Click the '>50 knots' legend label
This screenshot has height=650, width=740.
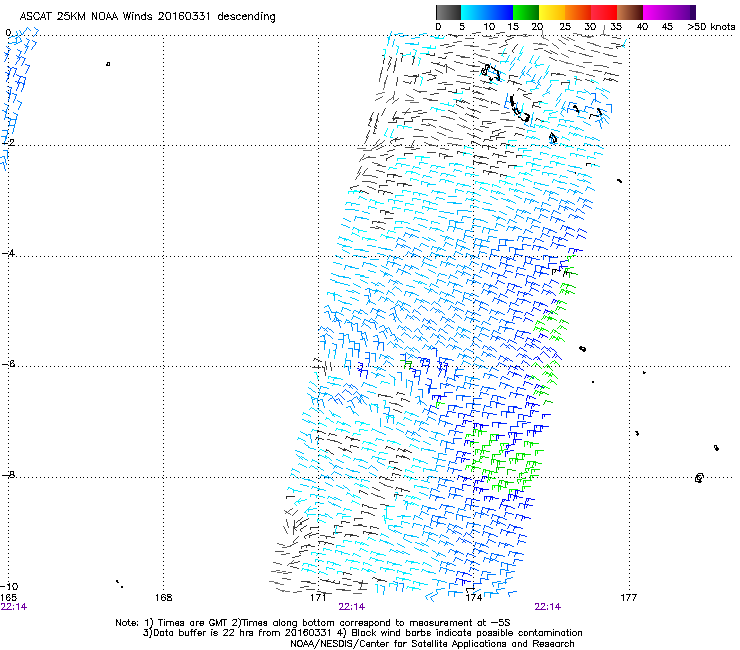(x=711, y=27)
